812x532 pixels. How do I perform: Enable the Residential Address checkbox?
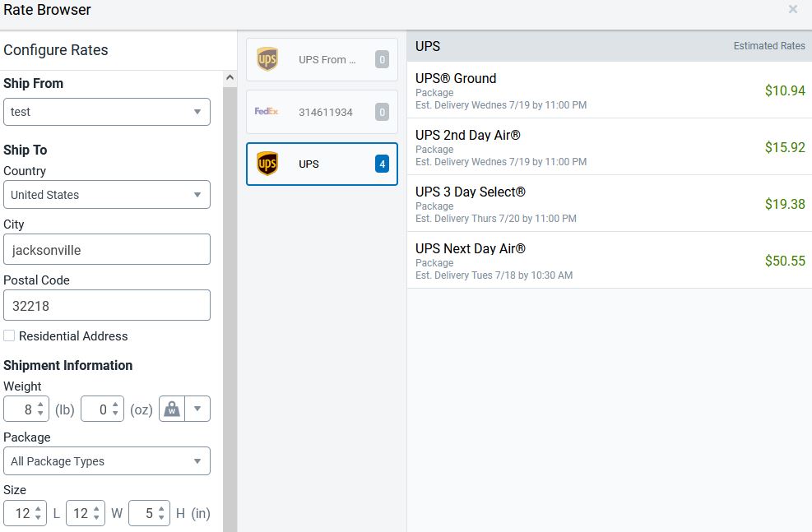(9, 335)
